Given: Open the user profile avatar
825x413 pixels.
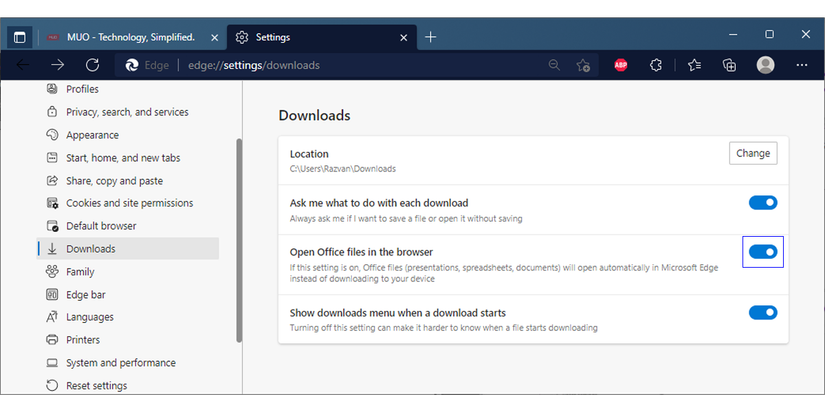Looking at the screenshot, I should pyautogui.click(x=765, y=65).
